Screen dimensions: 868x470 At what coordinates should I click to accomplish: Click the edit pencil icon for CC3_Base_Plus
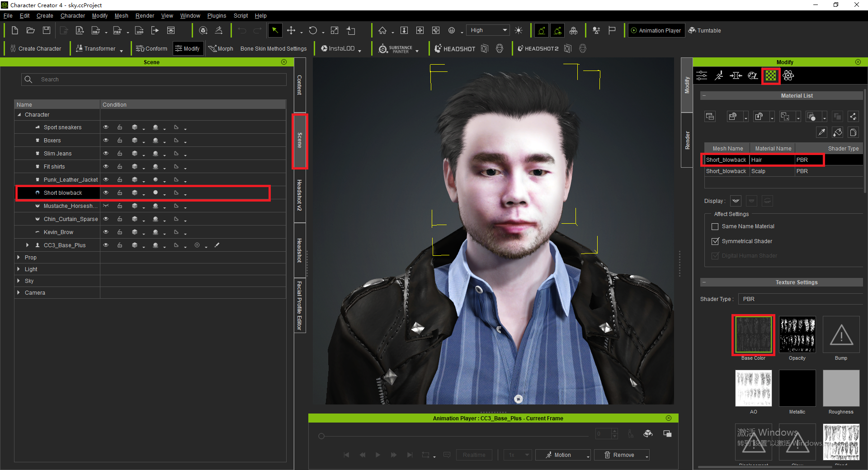[x=217, y=245]
